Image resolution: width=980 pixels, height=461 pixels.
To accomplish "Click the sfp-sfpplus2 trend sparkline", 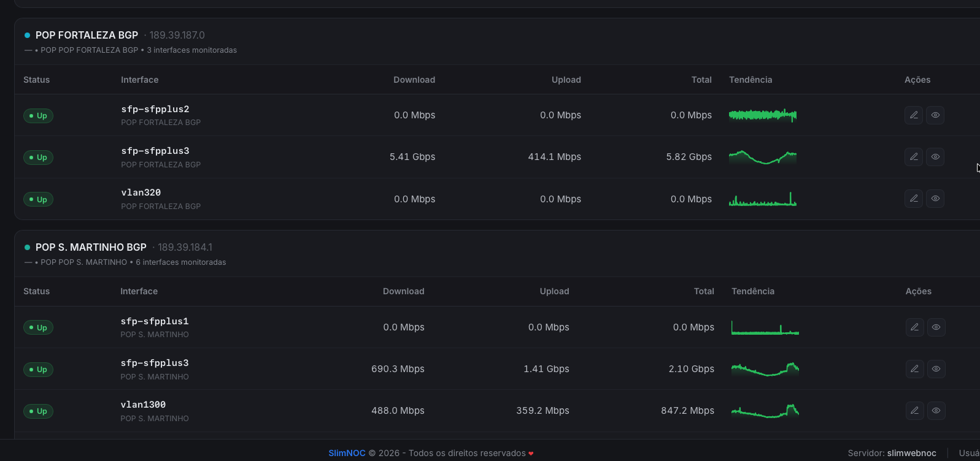I will click(763, 115).
